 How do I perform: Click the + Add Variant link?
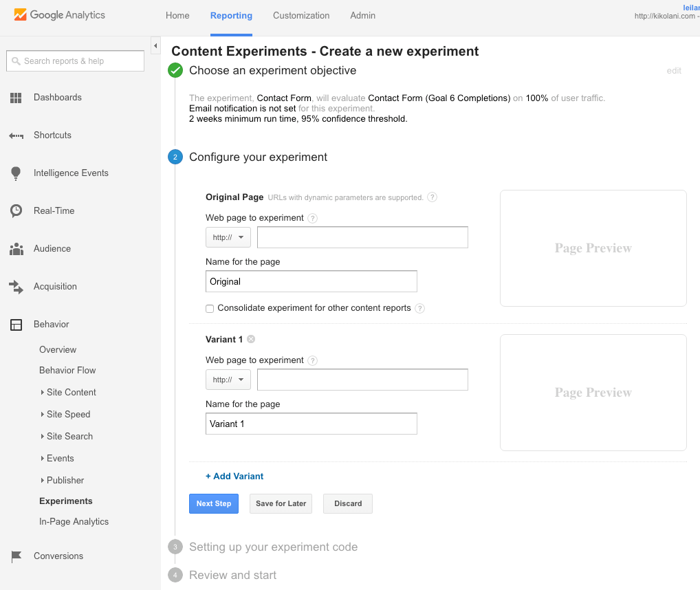[234, 476]
